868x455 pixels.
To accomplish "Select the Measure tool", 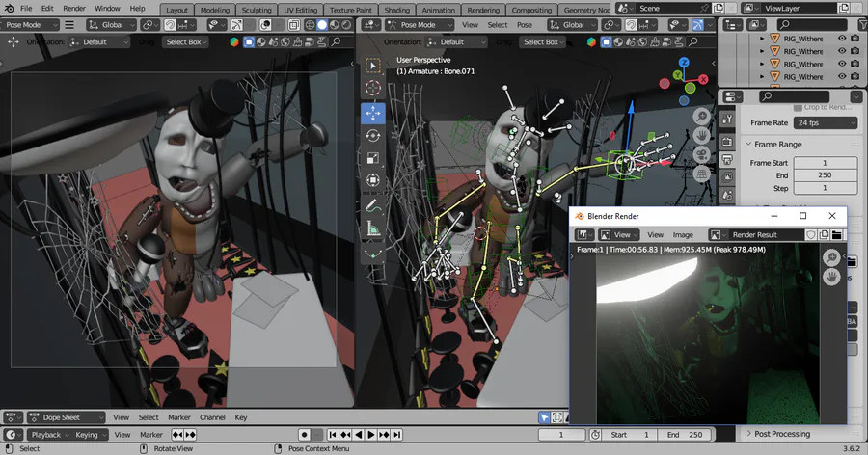I will pos(373,228).
